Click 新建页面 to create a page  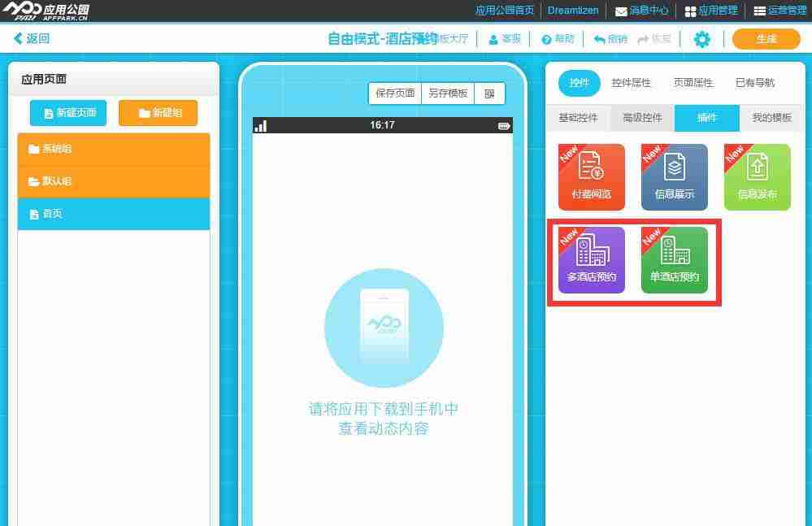click(67, 113)
